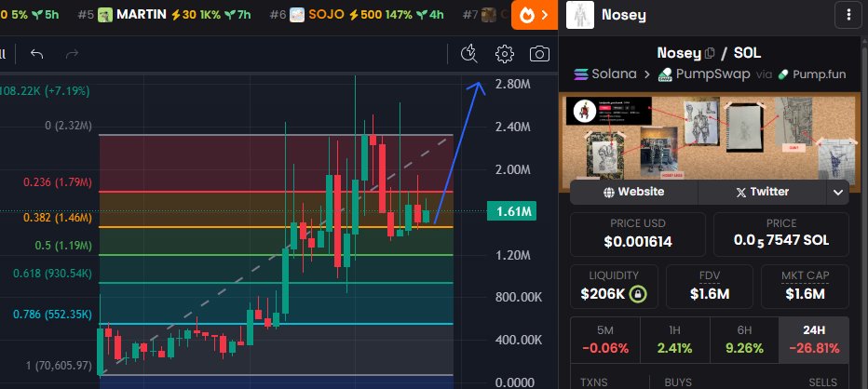This screenshot has width=868, height=389.
Task: Click the Fibonacci 0.5 (1.19M) label
Action: 63,246
